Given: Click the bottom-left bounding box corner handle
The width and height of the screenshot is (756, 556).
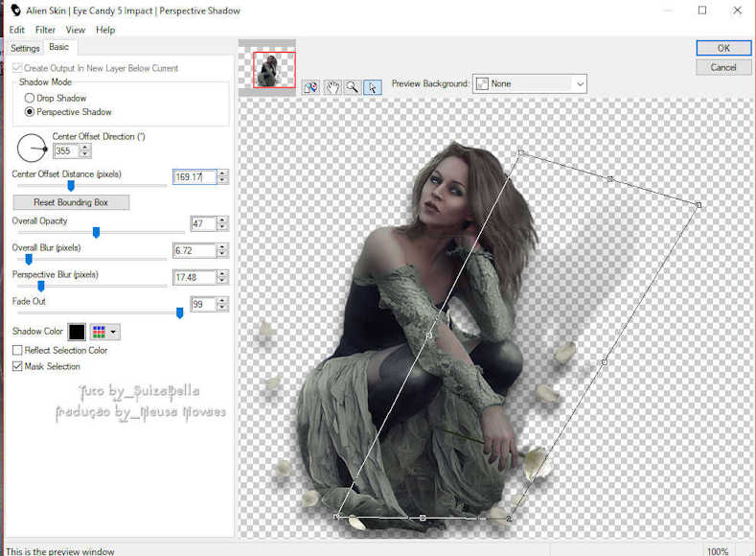Looking at the screenshot, I should (x=336, y=517).
